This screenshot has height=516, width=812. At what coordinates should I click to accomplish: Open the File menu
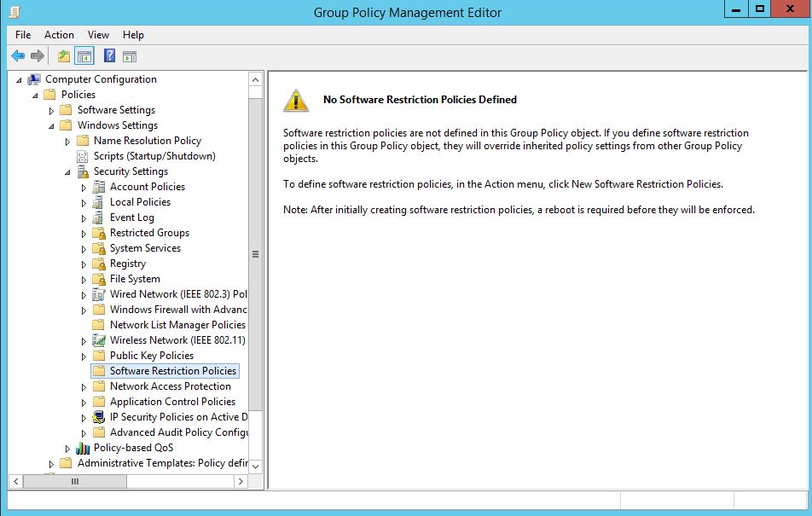point(23,35)
